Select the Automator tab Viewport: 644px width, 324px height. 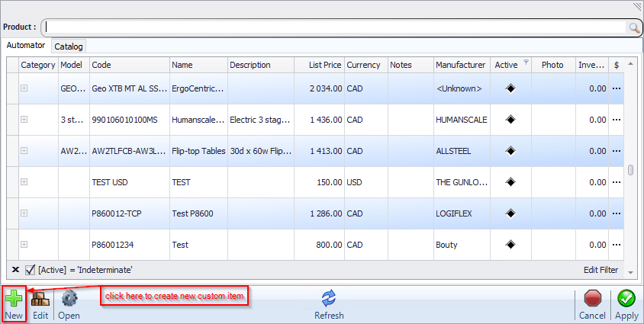point(25,46)
